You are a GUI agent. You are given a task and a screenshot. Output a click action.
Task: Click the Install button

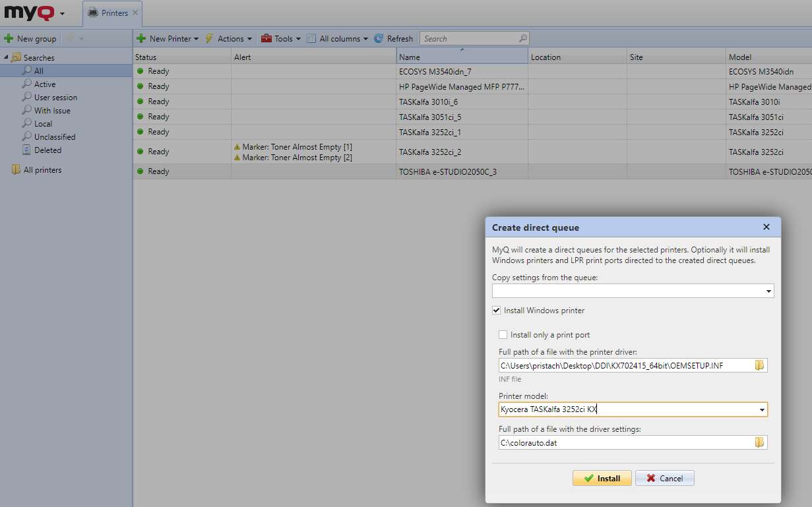(602, 478)
